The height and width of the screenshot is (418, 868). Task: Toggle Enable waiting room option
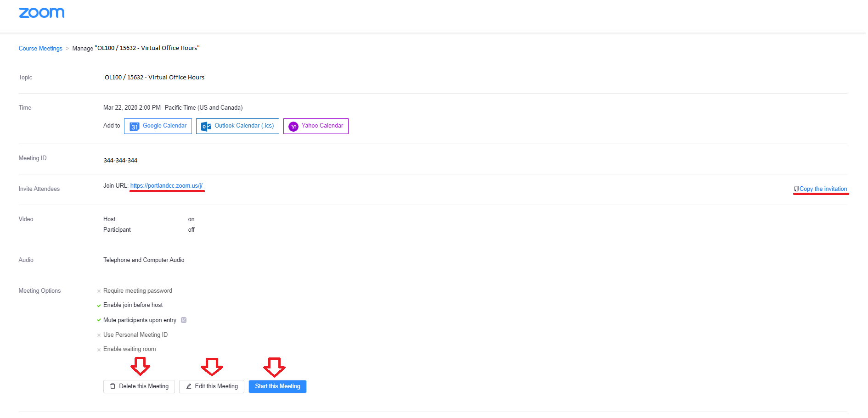pyautogui.click(x=99, y=349)
